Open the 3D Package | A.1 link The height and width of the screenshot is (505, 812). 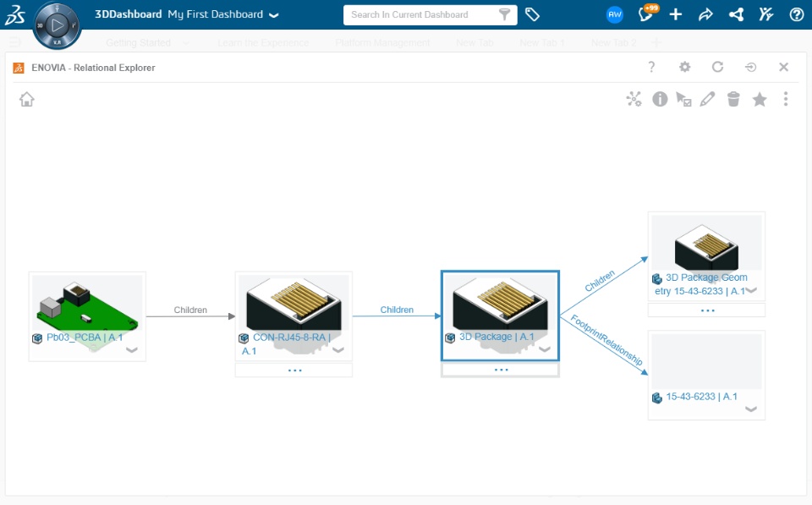click(497, 337)
